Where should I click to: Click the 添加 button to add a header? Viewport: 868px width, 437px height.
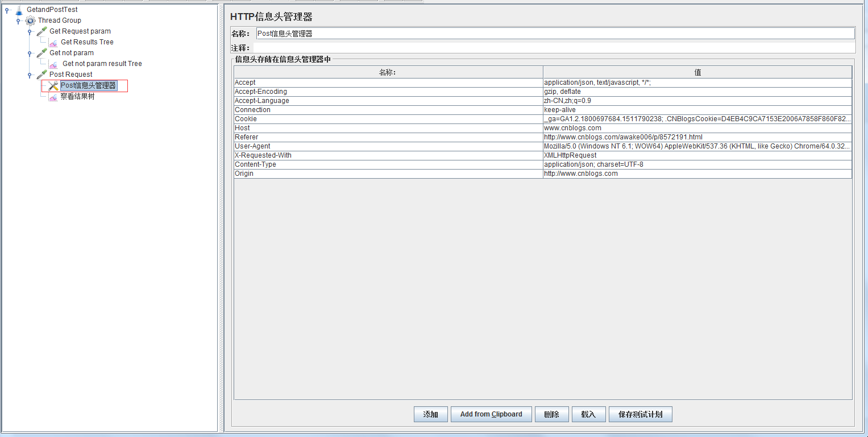pyautogui.click(x=430, y=414)
